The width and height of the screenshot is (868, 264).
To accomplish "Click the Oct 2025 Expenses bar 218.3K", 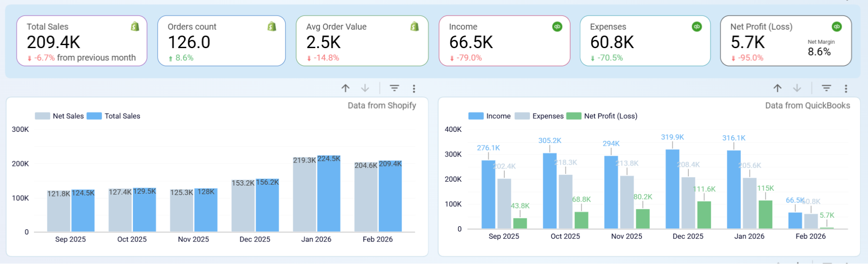I will point(565,202).
